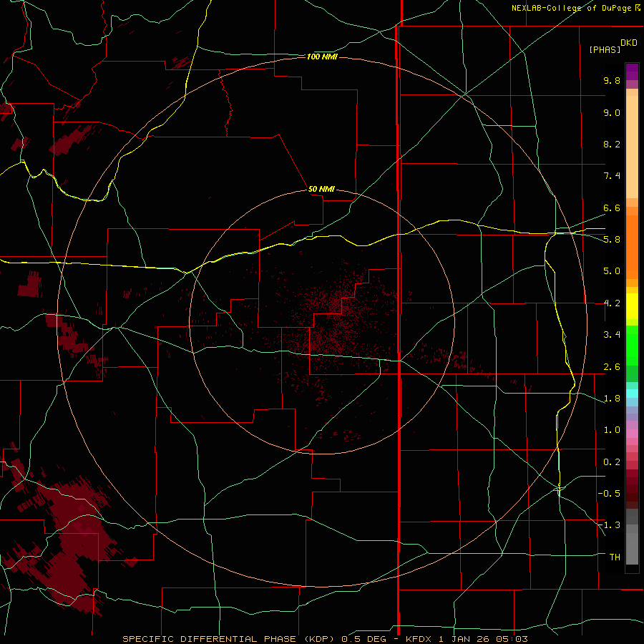Click the 50 NMI range ring label

pos(321,189)
